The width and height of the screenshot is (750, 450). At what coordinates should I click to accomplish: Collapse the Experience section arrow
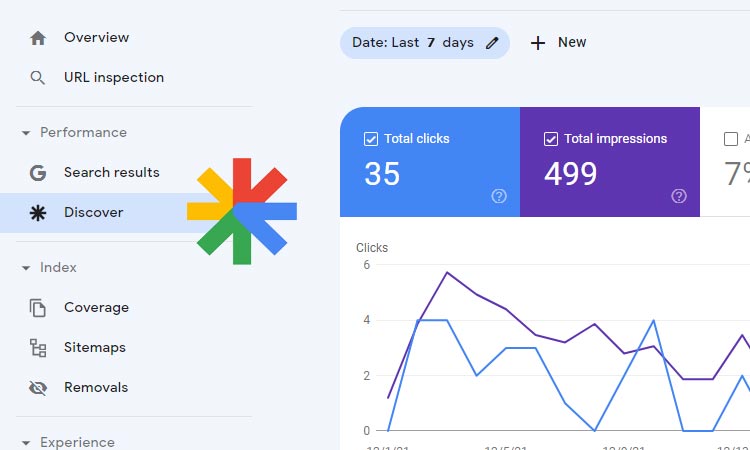coord(26,443)
